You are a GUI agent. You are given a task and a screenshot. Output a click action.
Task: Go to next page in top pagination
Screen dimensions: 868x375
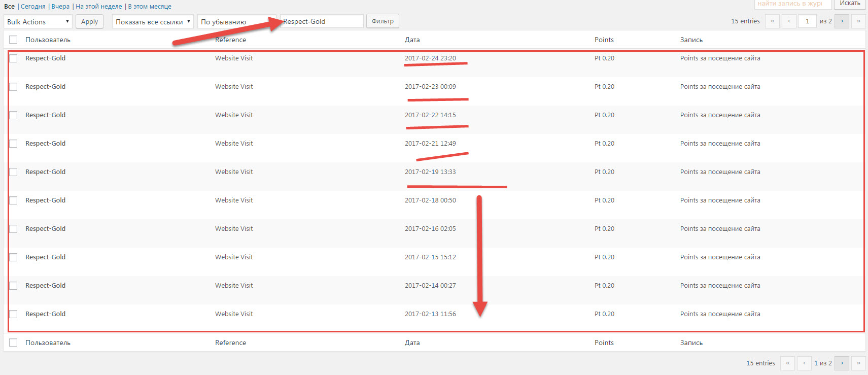tap(842, 21)
